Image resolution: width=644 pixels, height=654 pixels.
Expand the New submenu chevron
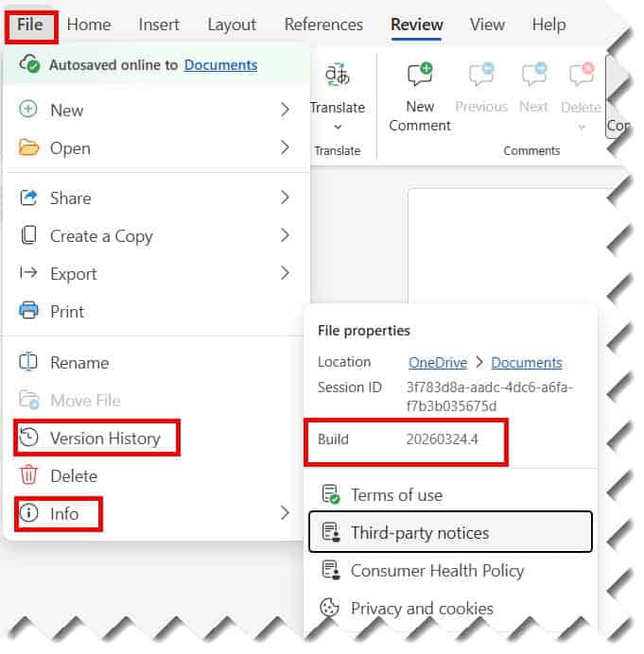tap(285, 110)
